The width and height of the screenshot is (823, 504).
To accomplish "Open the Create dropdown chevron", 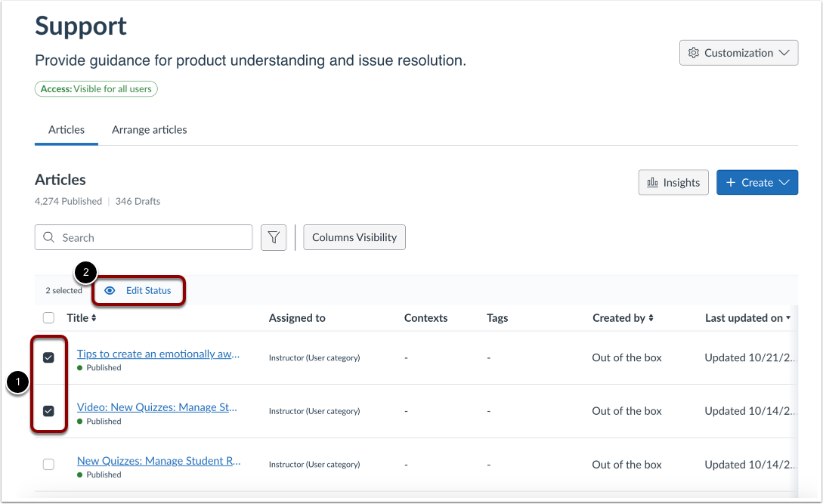I will coord(784,183).
